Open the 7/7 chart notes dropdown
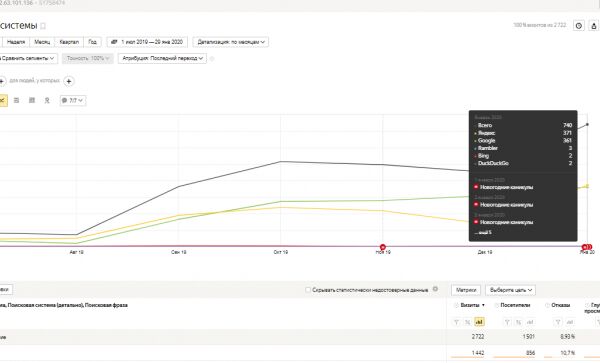The image size is (600, 363). (73, 100)
